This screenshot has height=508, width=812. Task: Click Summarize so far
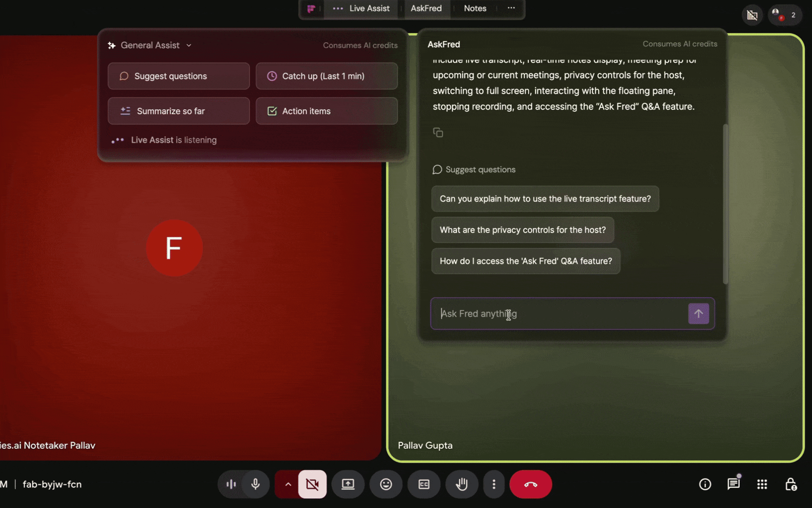(x=178, y=111)
